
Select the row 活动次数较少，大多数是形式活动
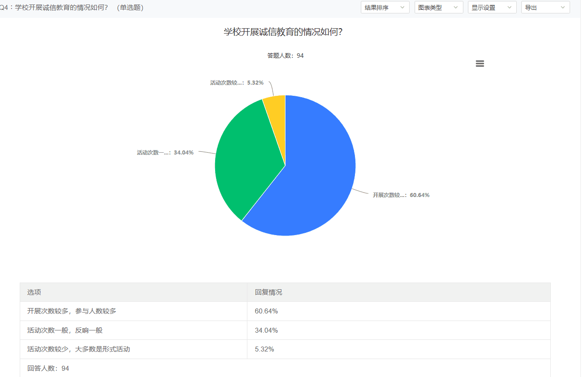285,349
